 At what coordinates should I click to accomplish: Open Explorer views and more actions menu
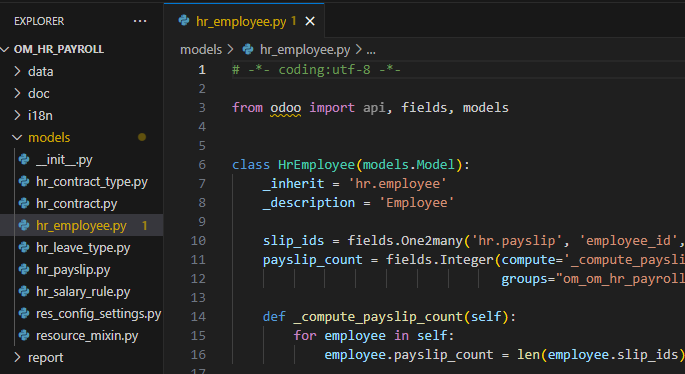coord(140,21)
